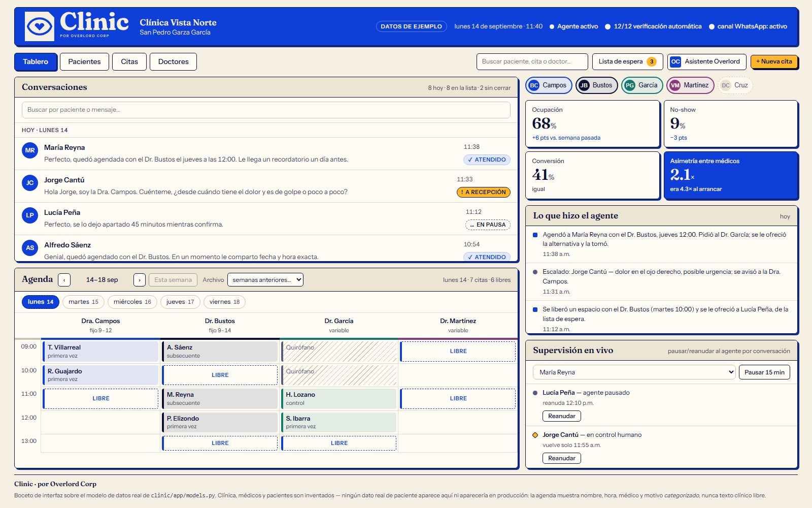Enable the Cruz doctor filter
This screenshot has width=812, height=508.
click(x=735, y=85)
